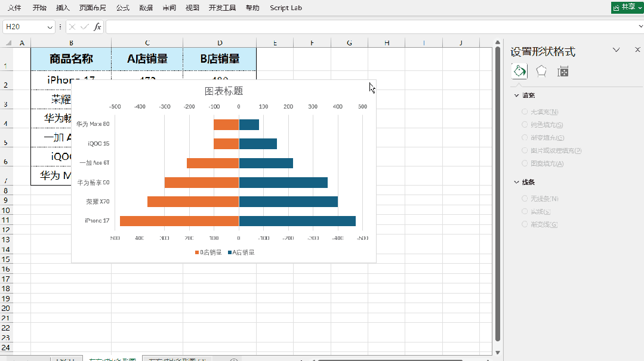The height and width of the screenshot is (361, 644).
Task: Select the 无线条(N) radio button
Action: point(525,198)
